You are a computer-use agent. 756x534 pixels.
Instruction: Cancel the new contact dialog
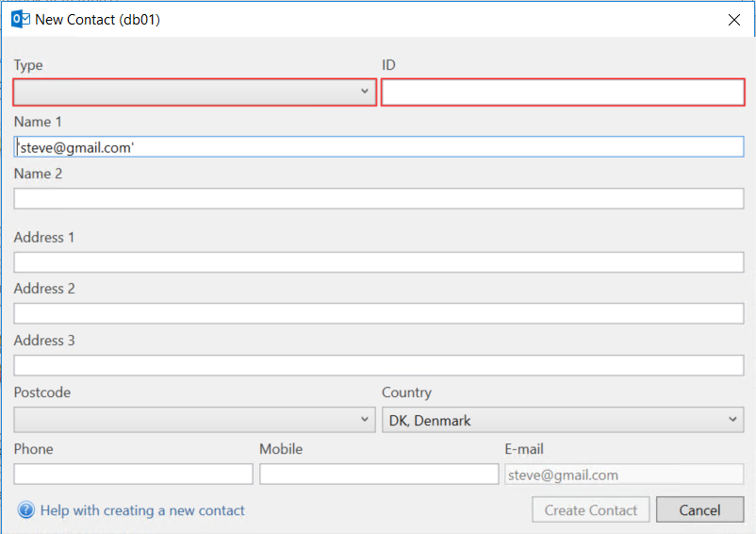click(x=699, y=510)
